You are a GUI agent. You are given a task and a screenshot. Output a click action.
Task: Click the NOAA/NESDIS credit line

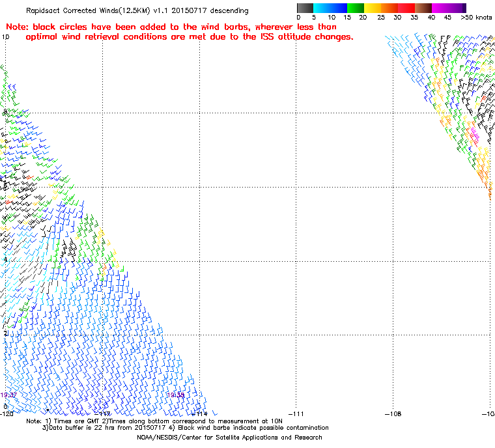click(229, 438)
